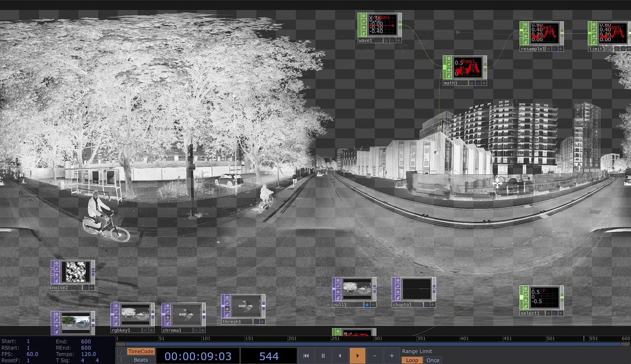Switch time display to TimeCode
Screen dimensions: 631x364
pos(141,352)
